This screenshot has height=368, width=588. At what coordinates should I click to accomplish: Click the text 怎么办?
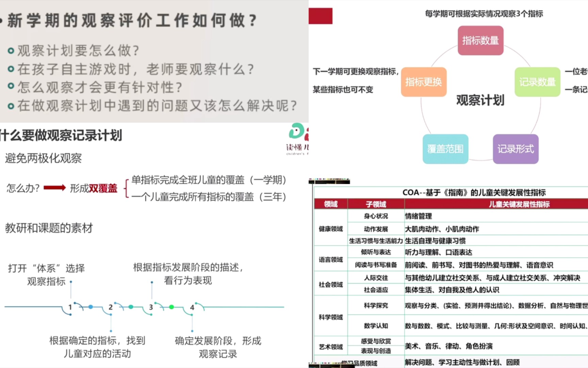(23, 188)
